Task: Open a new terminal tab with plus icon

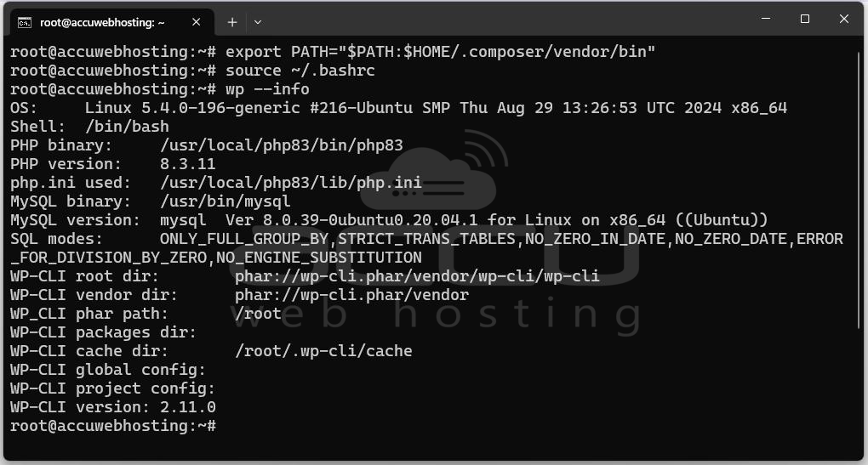Action: coord(232,22)
